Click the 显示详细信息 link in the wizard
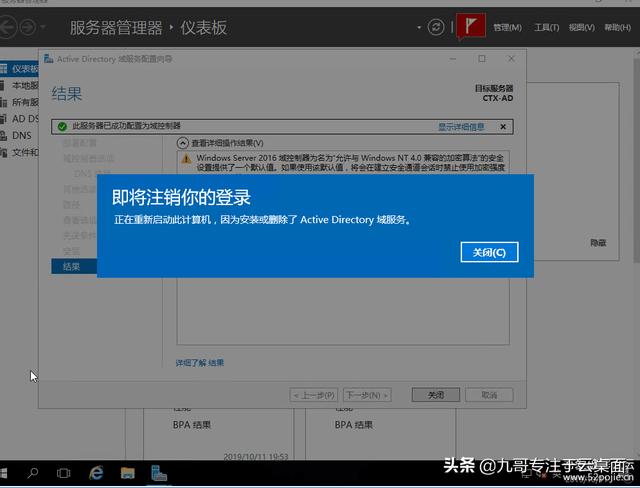The height and width of the screenshot is (488, 640). [461, 127]
